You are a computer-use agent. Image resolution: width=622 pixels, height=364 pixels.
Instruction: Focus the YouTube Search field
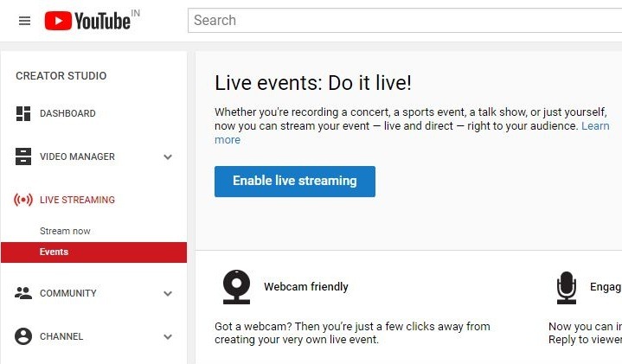click(405, 20)
